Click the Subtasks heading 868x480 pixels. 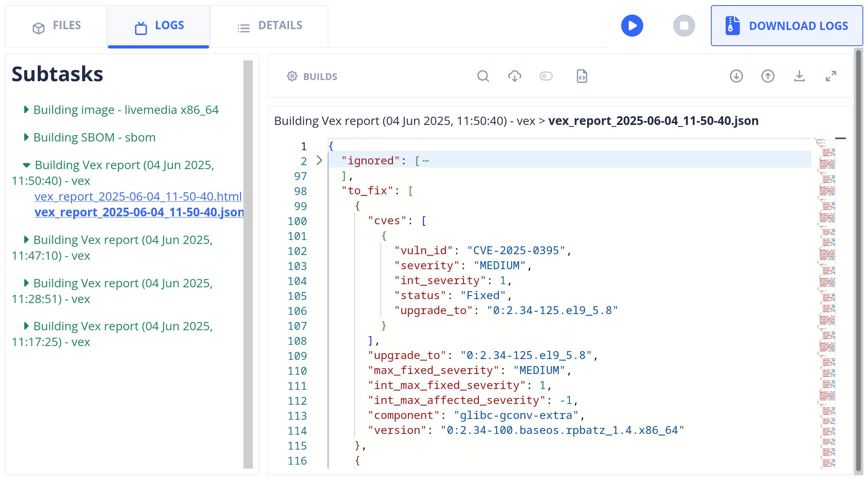pos(57,74)
